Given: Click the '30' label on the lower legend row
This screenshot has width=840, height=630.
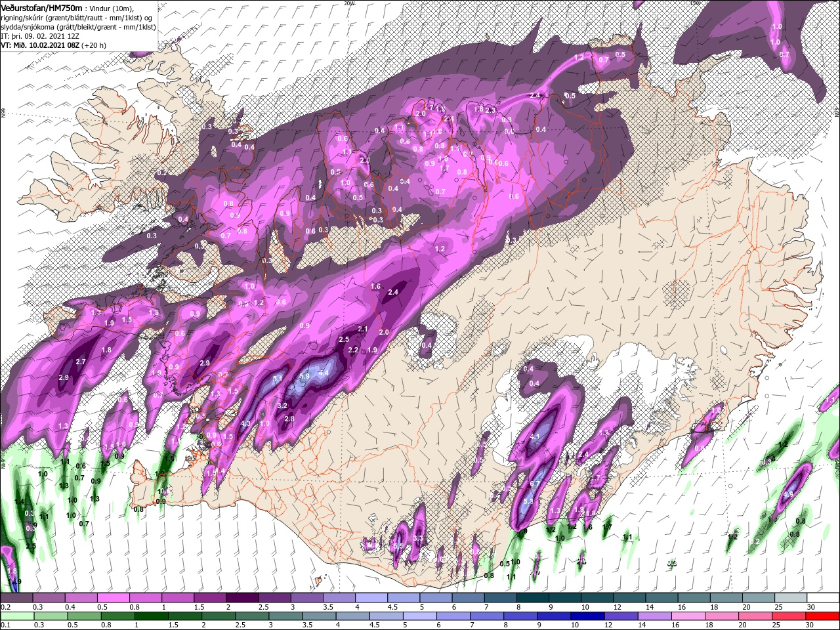Looking at the screenshot, I should (x=810, y=625).
